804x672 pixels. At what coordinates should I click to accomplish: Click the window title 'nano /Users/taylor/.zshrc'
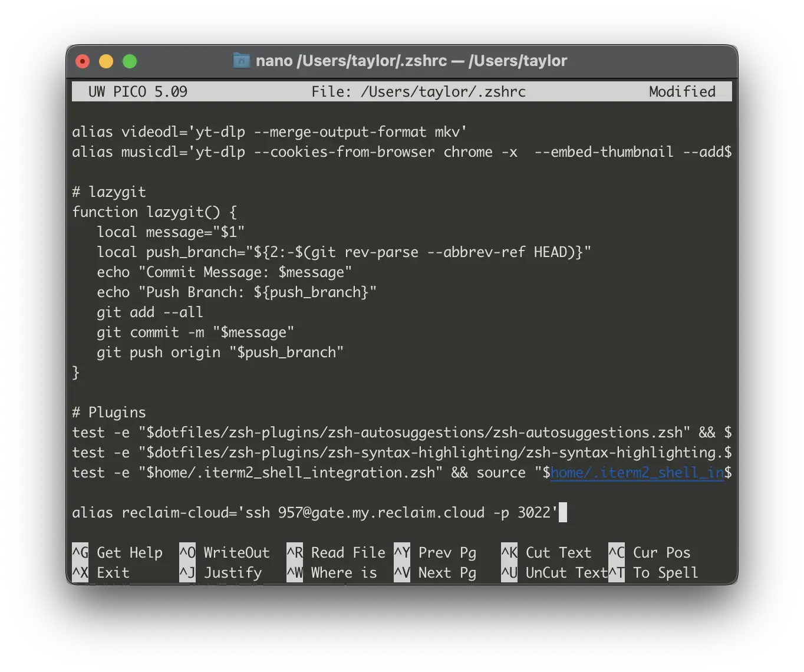tap(351, 61)
